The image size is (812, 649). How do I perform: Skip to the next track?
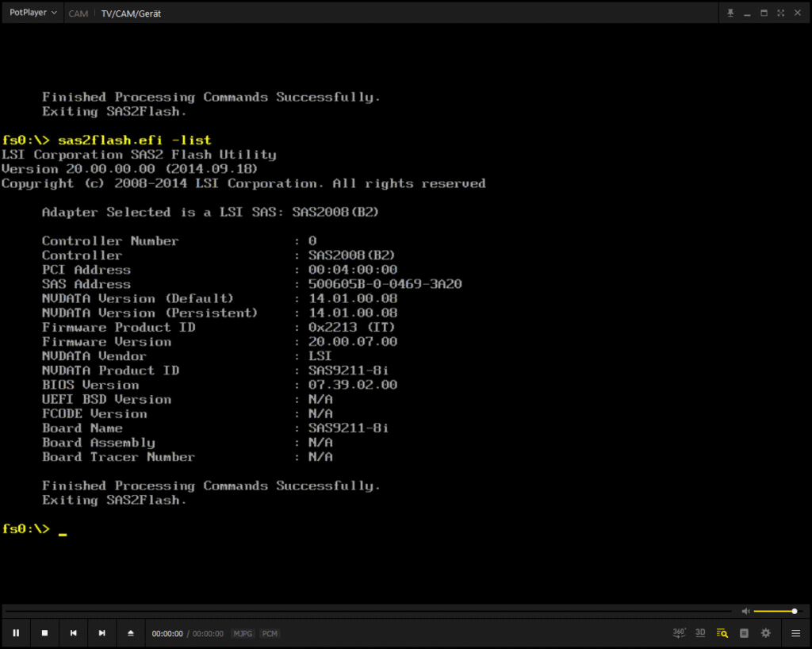click(x=101, y=633)
